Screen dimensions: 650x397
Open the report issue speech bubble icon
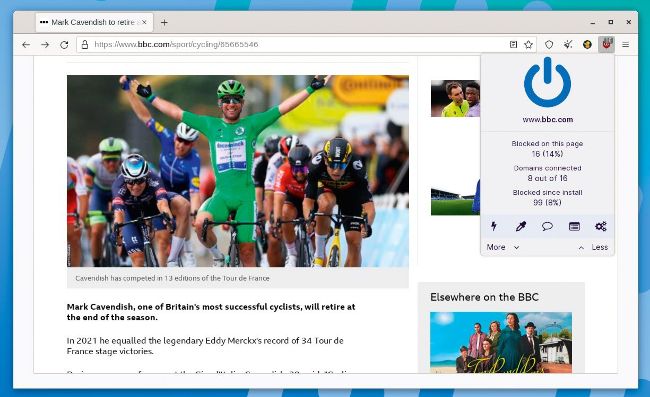(547, 226)
